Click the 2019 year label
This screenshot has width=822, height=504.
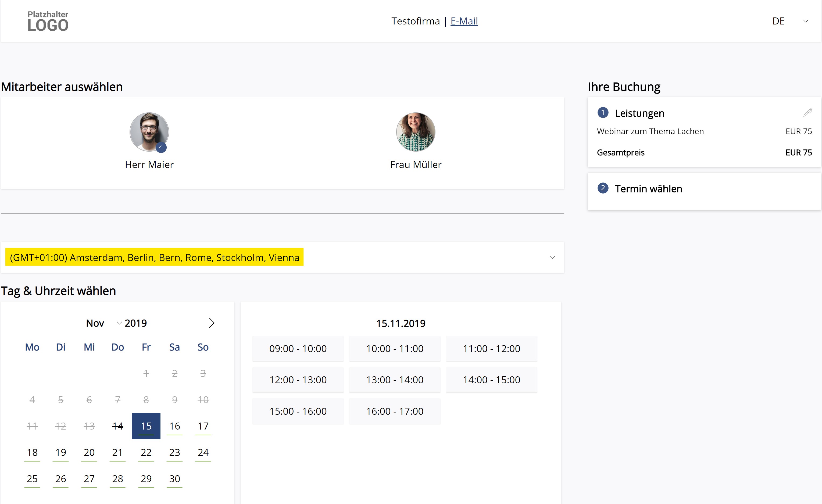pyautogui.click(x=136, y=323)
